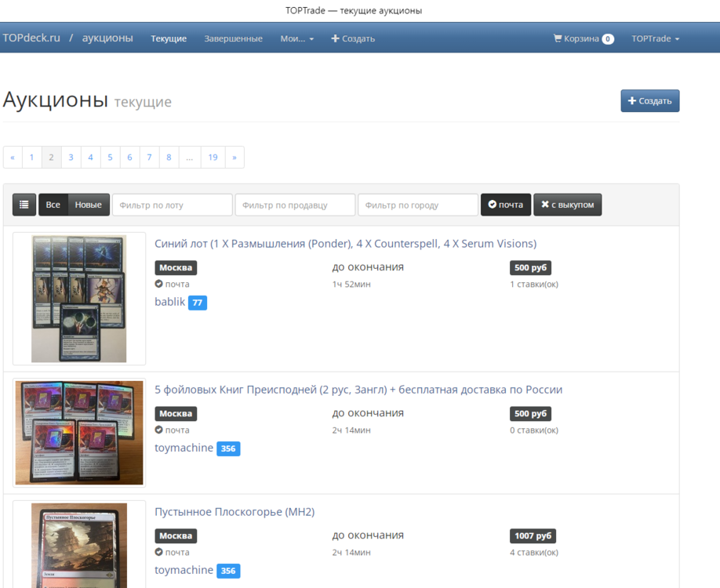This screenshot has height=588, width=720.
Task: Open the TOPTrade account dropdown
Action: (655, 38)
